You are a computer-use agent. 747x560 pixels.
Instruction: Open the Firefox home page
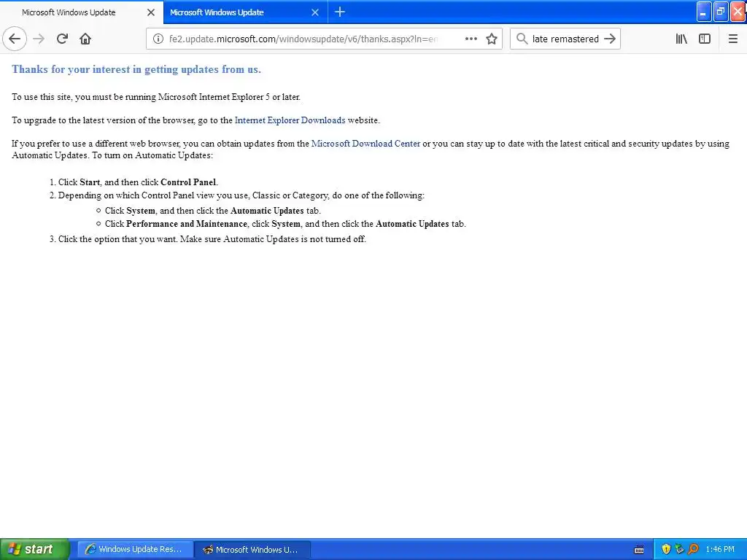(x=85, y=39)
